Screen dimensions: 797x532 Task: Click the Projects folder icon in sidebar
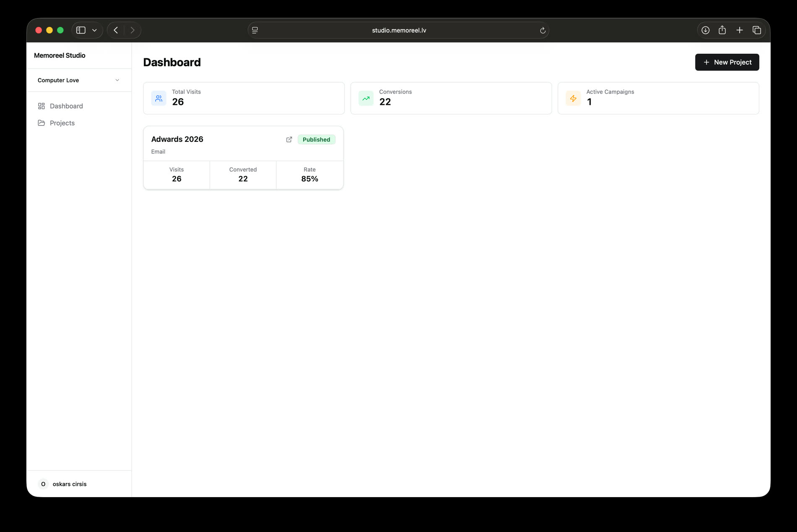(x=41, y=123)
